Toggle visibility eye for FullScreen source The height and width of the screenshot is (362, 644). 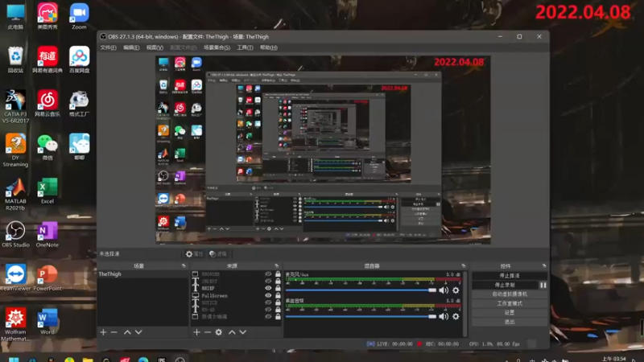click(268, 295)
